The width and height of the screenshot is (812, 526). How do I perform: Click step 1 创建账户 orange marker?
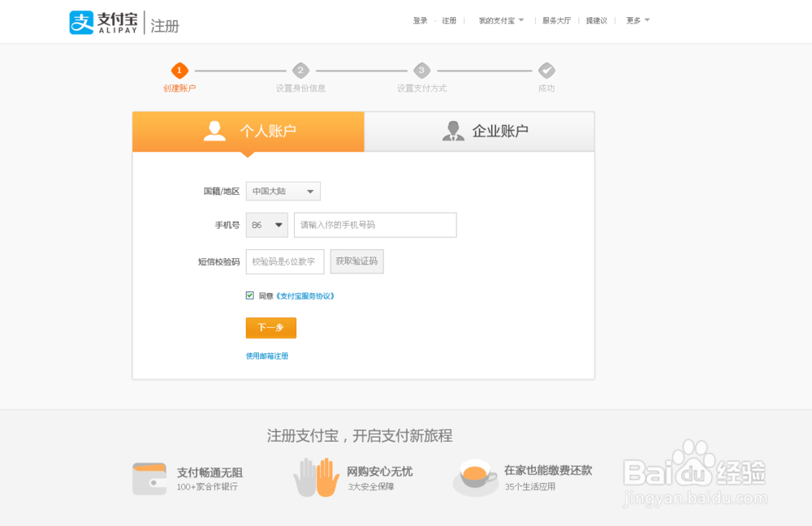179,71
